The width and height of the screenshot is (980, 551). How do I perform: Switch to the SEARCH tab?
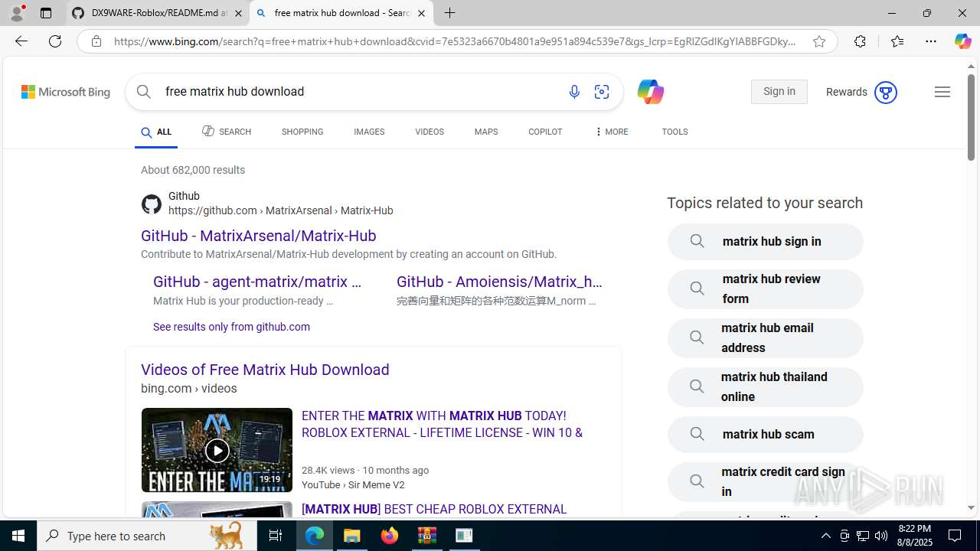point(227,132)
